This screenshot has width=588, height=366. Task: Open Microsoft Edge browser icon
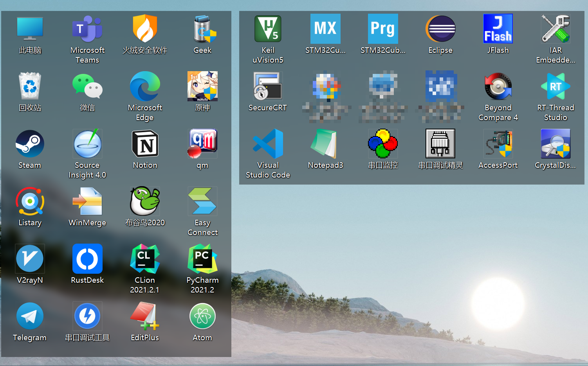point(145,86)
